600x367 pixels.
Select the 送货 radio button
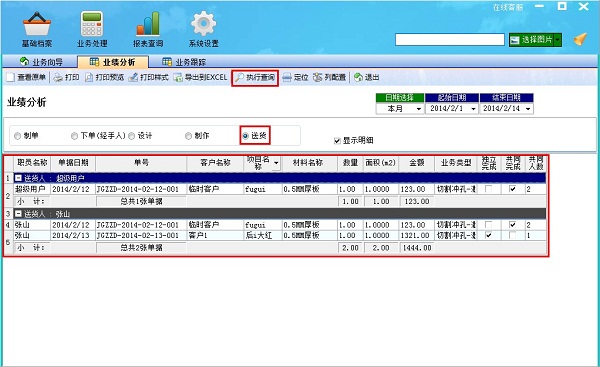246,136
